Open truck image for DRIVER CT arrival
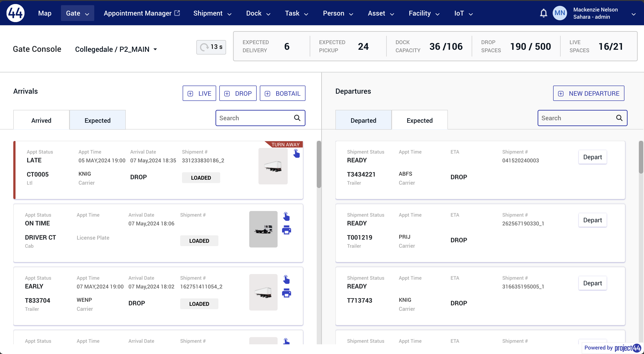 point(263,229)
